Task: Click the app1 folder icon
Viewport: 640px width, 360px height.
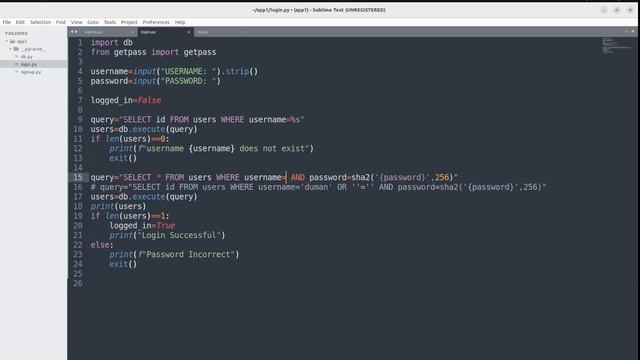Action: [x=12, y=41]
